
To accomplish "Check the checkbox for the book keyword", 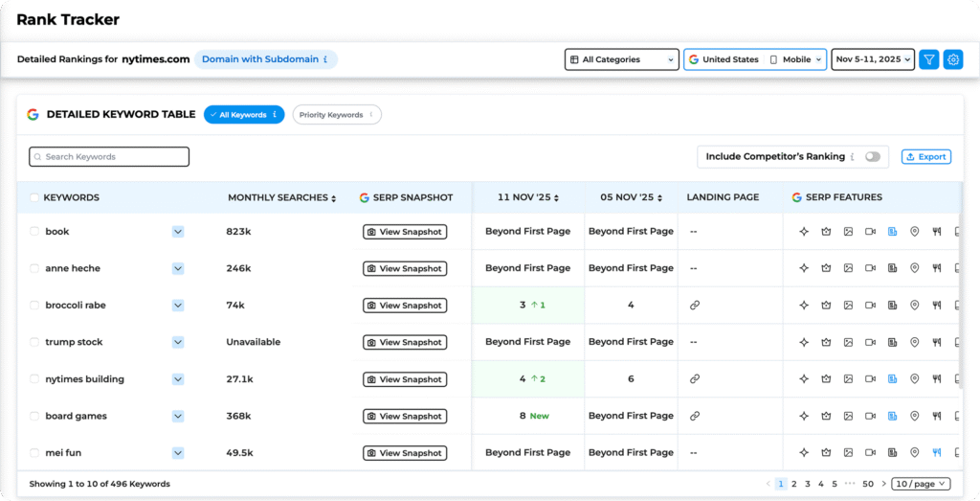I will pyautogui.click(x=34, y=232).
